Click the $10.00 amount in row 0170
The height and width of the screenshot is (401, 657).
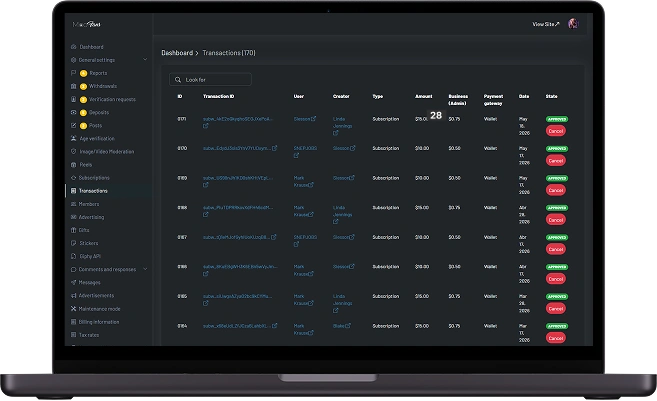tap(422, 148)
